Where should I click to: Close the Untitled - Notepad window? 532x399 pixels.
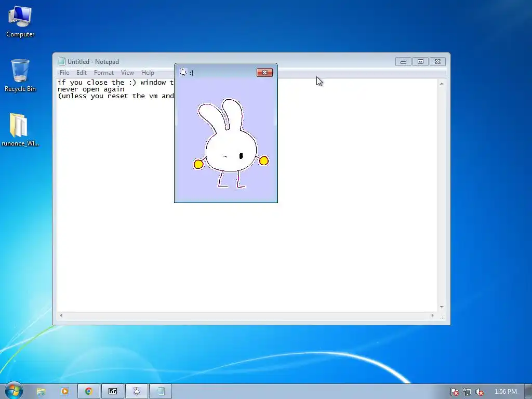[437, 61]
